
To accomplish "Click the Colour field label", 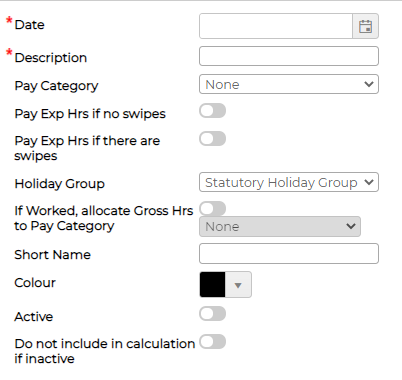I will [35, 283].
